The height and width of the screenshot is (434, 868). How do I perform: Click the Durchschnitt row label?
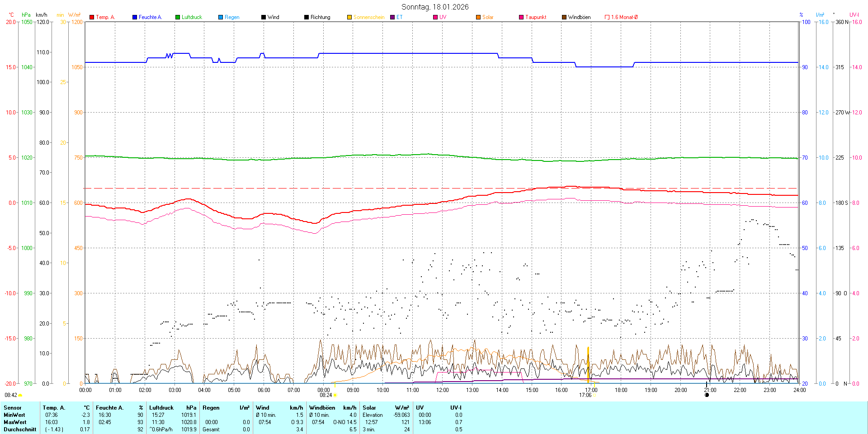(20, 429)
